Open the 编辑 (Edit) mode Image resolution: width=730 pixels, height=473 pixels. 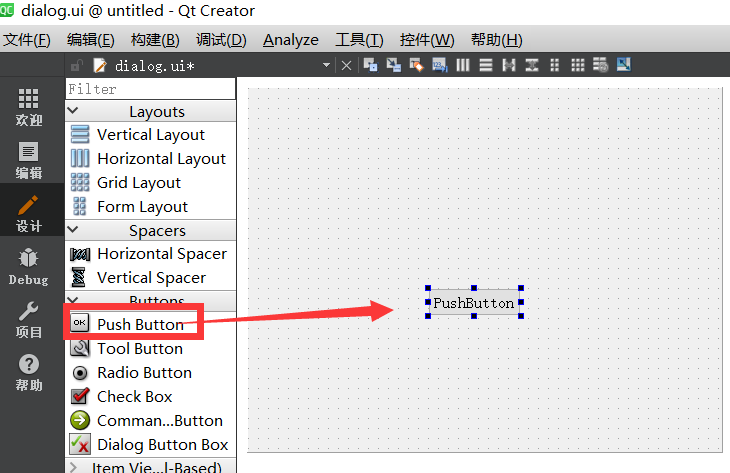[28, 160]
